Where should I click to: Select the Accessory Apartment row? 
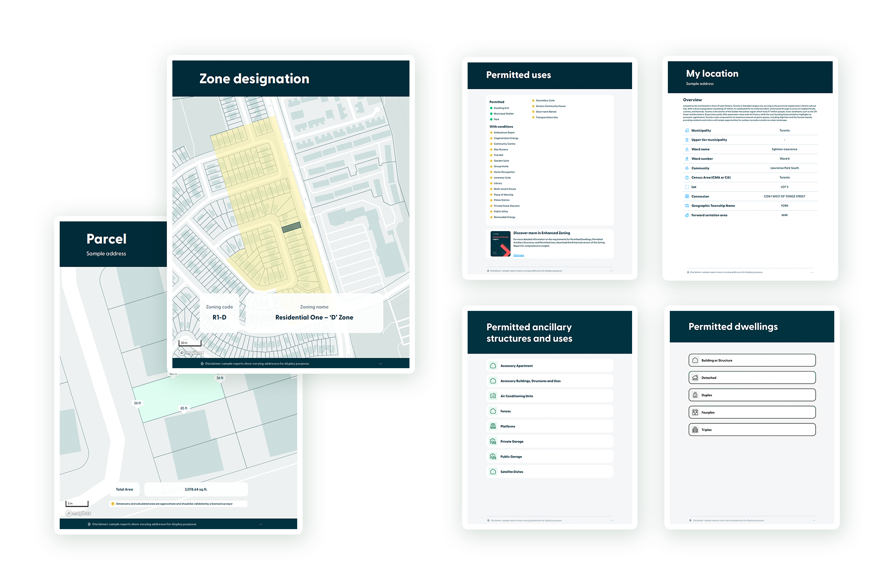[x=550, y=365]
